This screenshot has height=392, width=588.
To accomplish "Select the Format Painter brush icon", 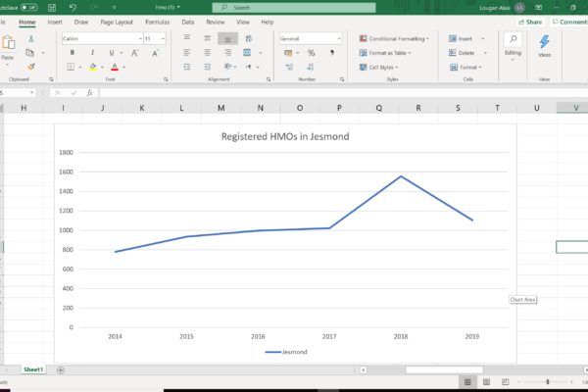I will click(x=30, y=67).
